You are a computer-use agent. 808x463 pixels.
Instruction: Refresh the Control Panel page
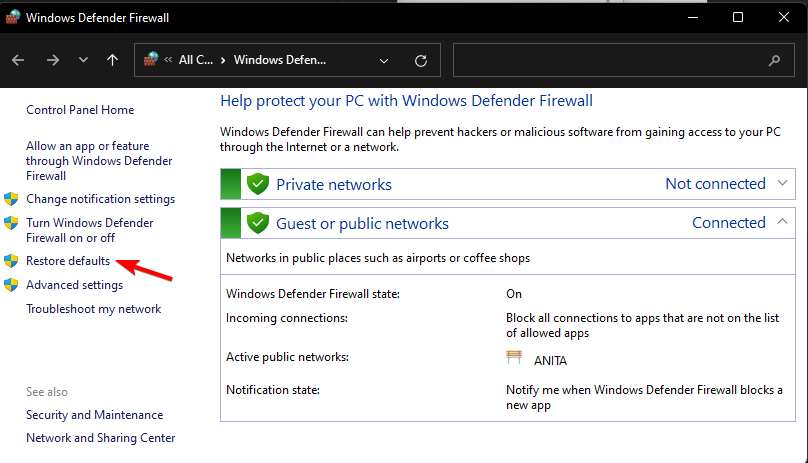coord(421,61)
